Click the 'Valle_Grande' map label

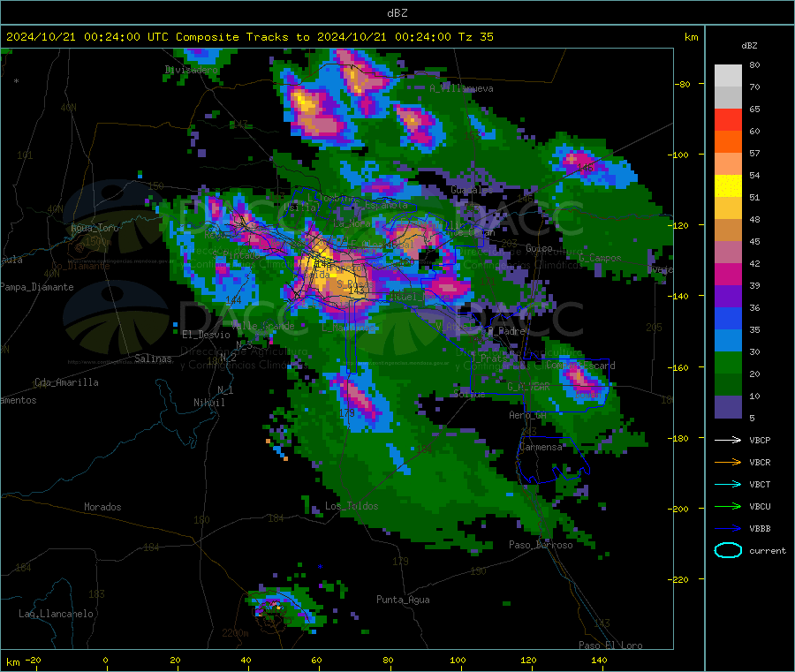[262, 326]
